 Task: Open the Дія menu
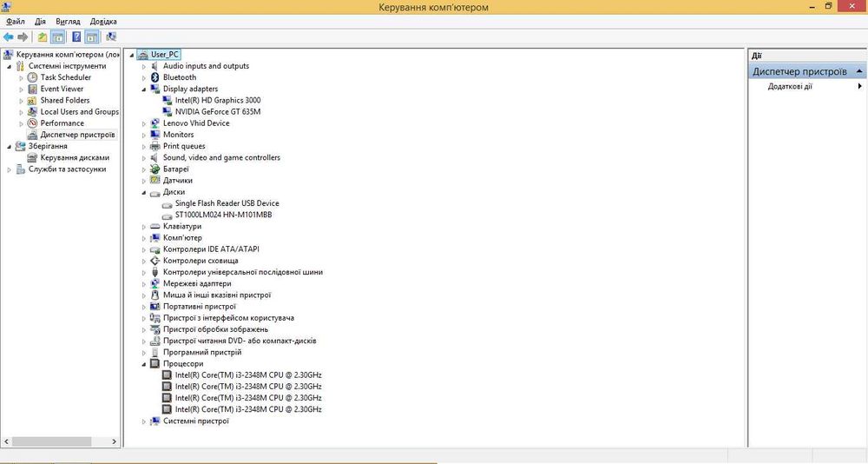click(x=41, y=22)
